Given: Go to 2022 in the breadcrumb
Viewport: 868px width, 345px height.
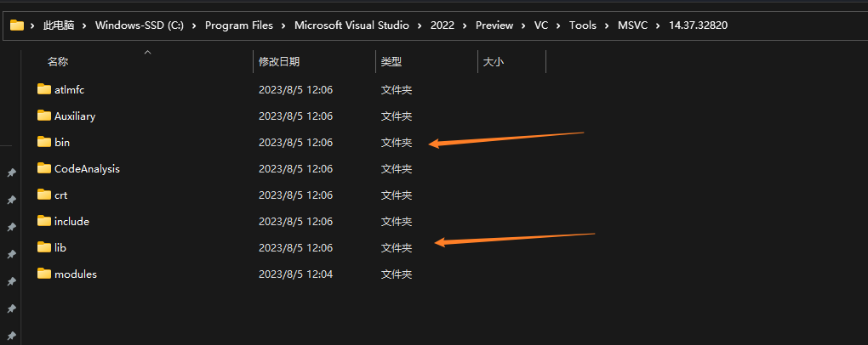Looking at the screenshot, I should (442, 25).
